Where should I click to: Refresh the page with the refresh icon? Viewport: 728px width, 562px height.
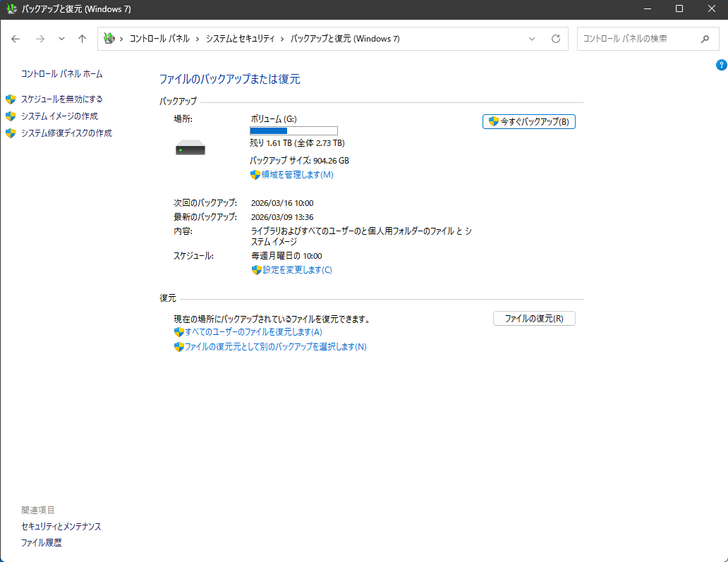(x=557, y=39)
